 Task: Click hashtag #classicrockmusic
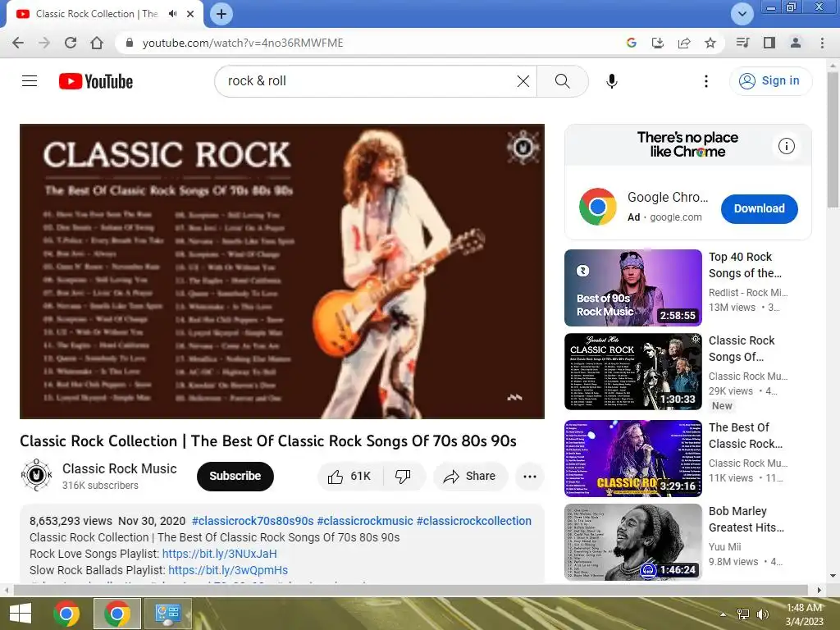[x=365, y=521]
